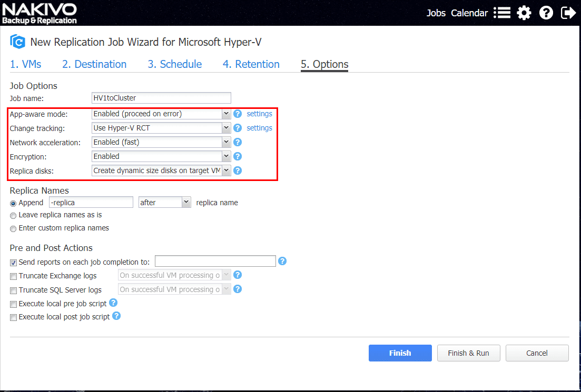Select Leave replica names as is option
The image size is (581, 392).
point(13,215)
